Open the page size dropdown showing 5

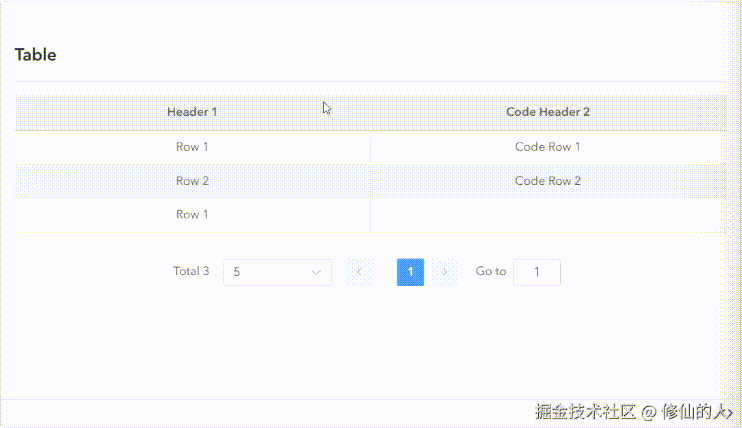click(x=277, y=272)
